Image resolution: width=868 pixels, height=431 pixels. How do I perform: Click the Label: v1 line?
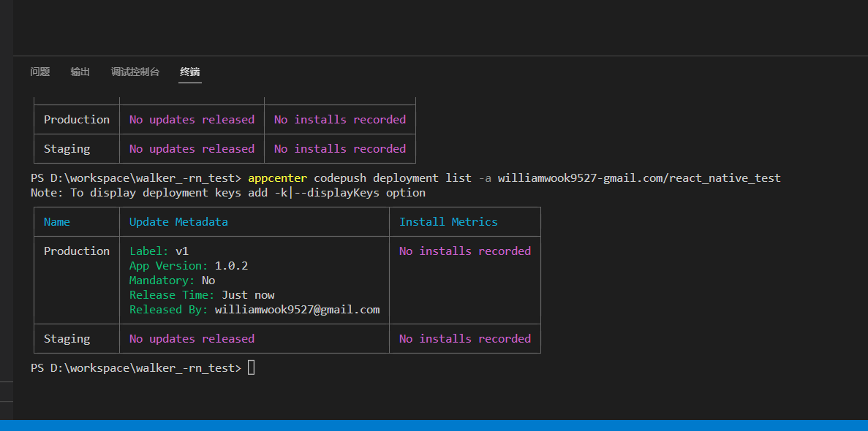[159, 251]
